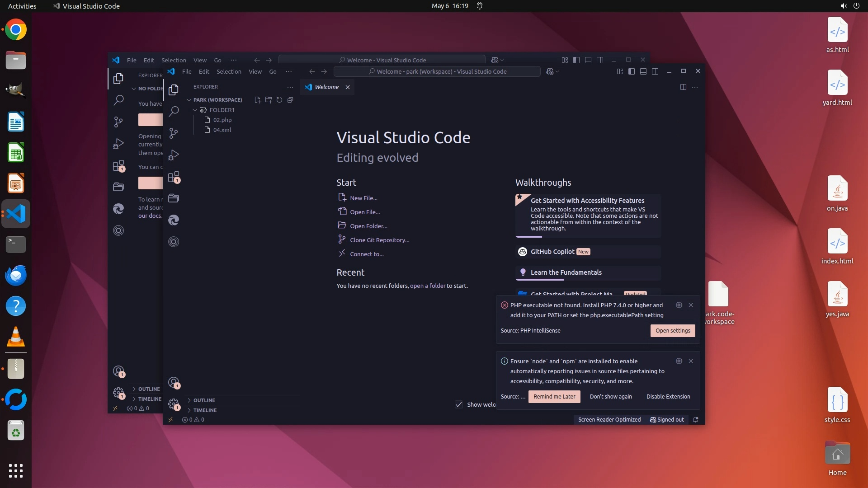Expand the TIMELINE section

pyautogui.click(x=205, y=410)
